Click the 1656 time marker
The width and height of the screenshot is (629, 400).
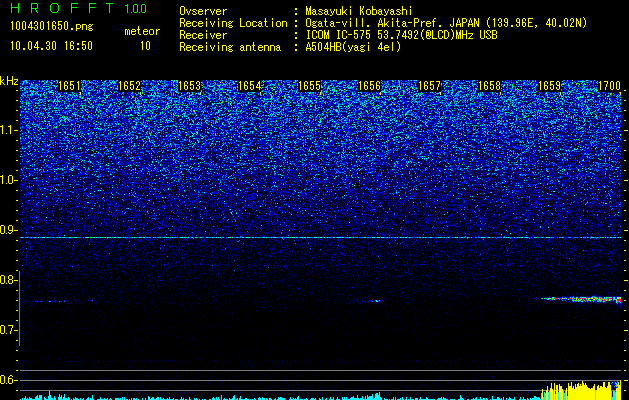tap(369, 86)
